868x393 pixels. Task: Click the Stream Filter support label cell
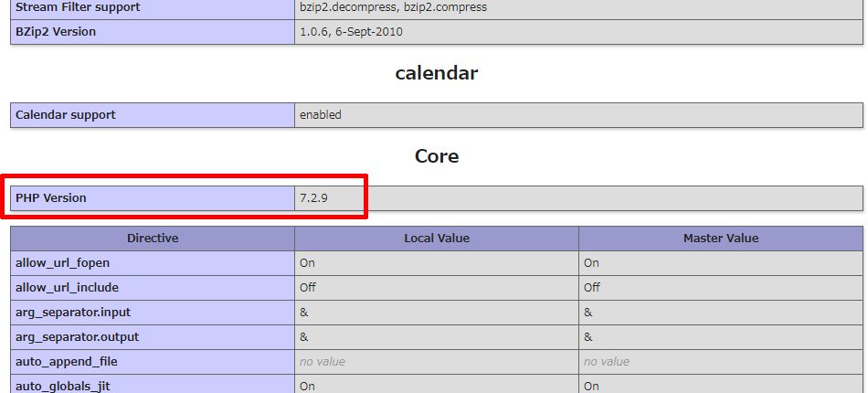[78, 7]
